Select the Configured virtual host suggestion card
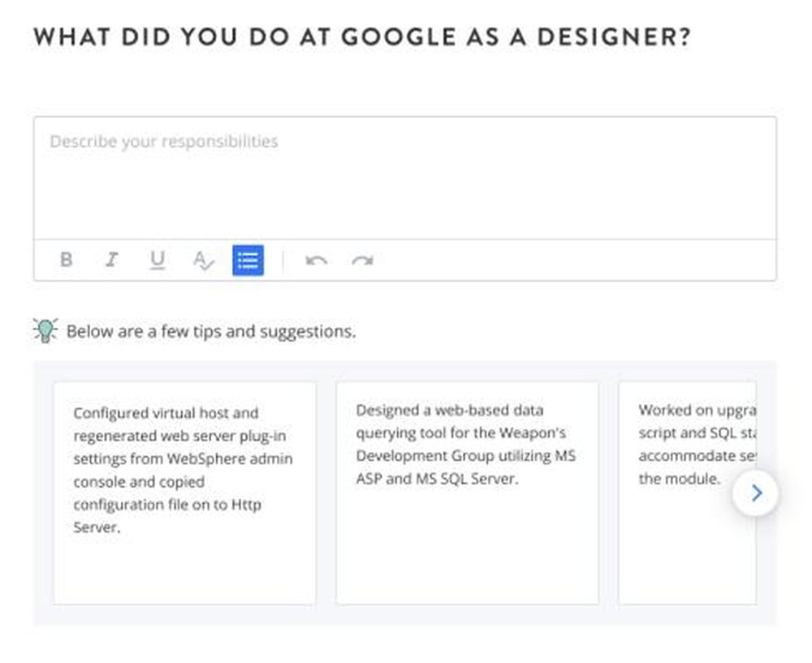Viewport: 812px width, 663px height. click(185, 493)
